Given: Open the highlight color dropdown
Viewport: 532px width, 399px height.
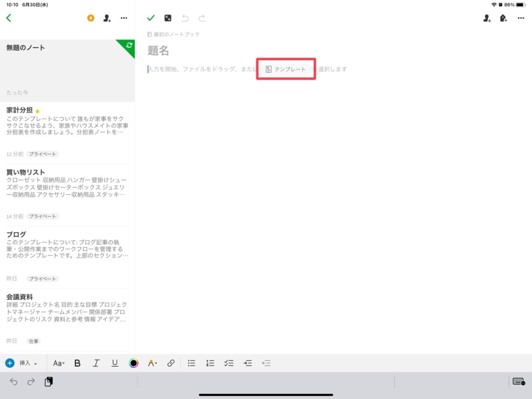Looking at the screenshot, I should (152, 363).
